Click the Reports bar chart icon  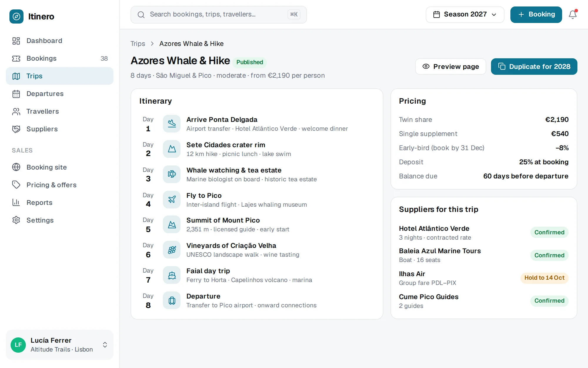pyautogui.click(x=16, y=203)
